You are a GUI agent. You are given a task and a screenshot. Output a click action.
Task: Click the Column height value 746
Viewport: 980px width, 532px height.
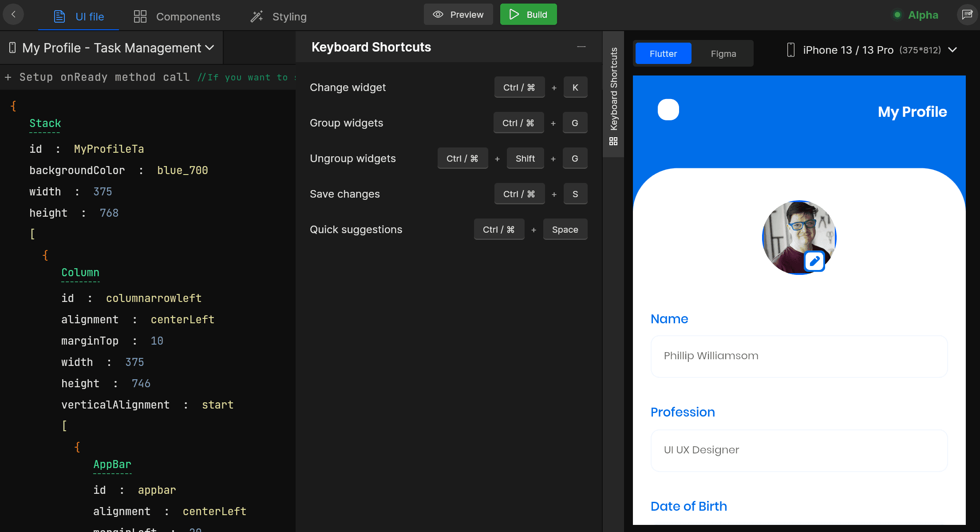[141, 383]
